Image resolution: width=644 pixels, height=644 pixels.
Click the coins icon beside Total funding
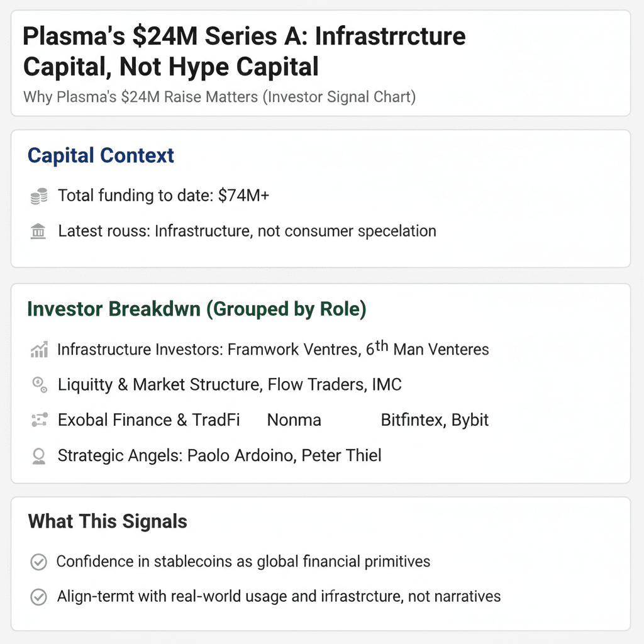[x=38, y=196]
